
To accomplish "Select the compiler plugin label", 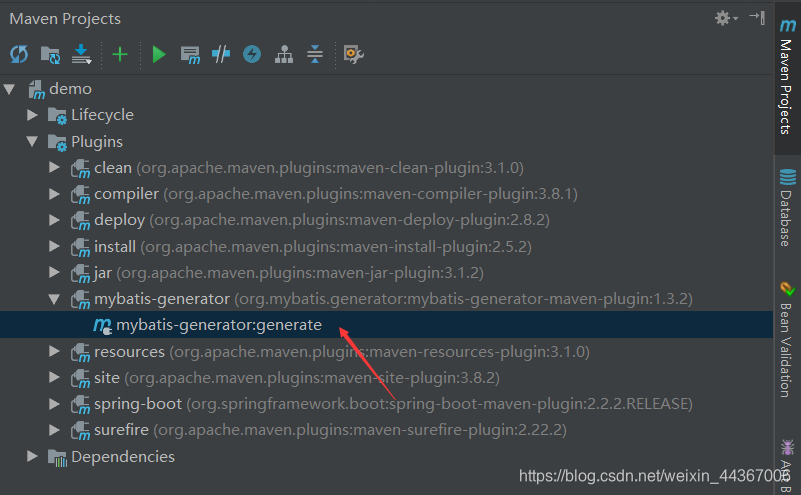I will (x=126, y=194).
